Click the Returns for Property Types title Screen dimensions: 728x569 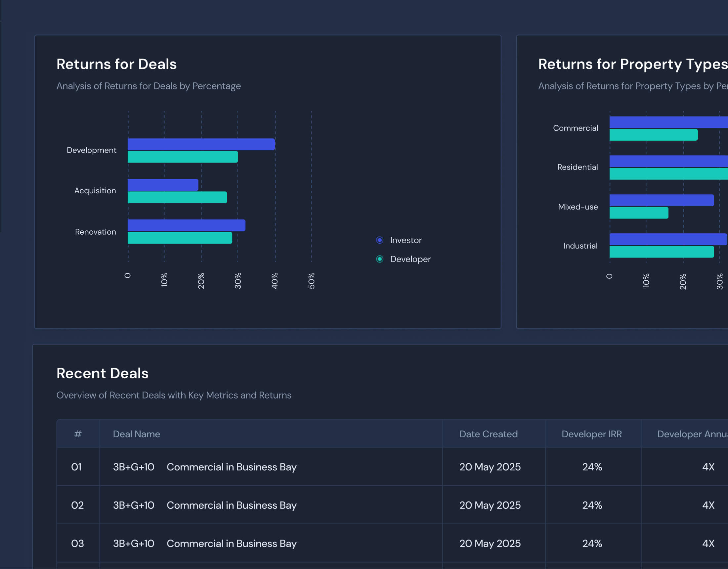pyautogui.click(x=632, y=64)
